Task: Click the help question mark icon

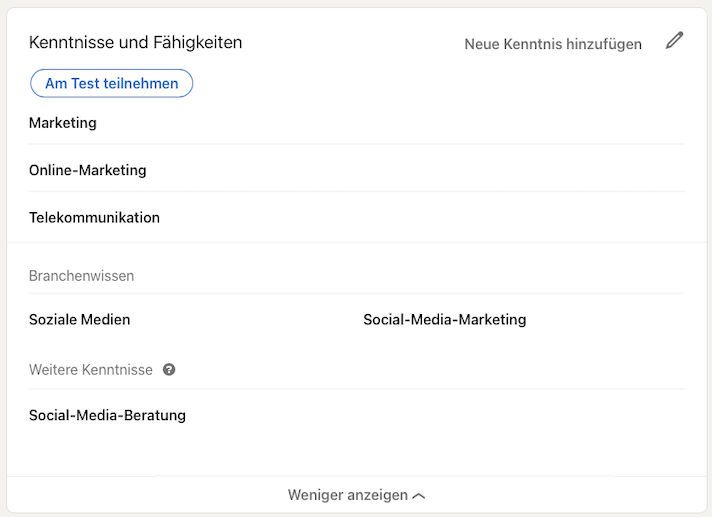Action: (169, 370)
